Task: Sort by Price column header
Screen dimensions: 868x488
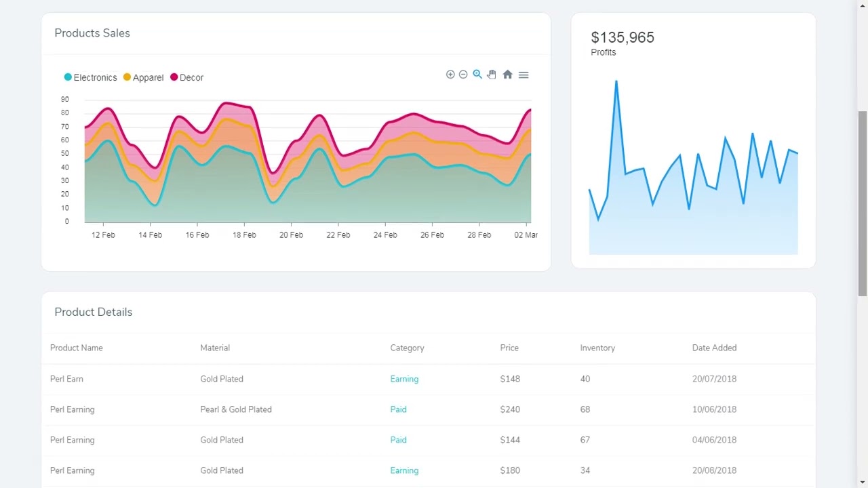Action: 509,348
